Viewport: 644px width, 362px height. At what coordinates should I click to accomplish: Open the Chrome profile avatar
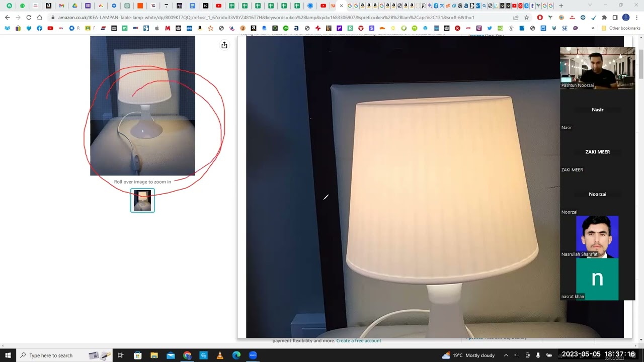point(626,17)
